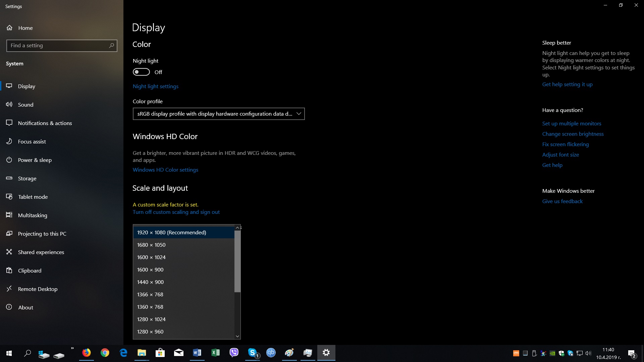Open Storage settings page
Viewport: 644px width, 362px height.
point(27,178)
